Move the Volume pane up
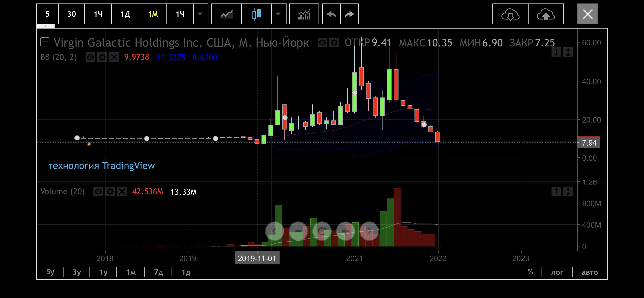The width and height of the screenshot is (644, 298). (x=556, y=191)
